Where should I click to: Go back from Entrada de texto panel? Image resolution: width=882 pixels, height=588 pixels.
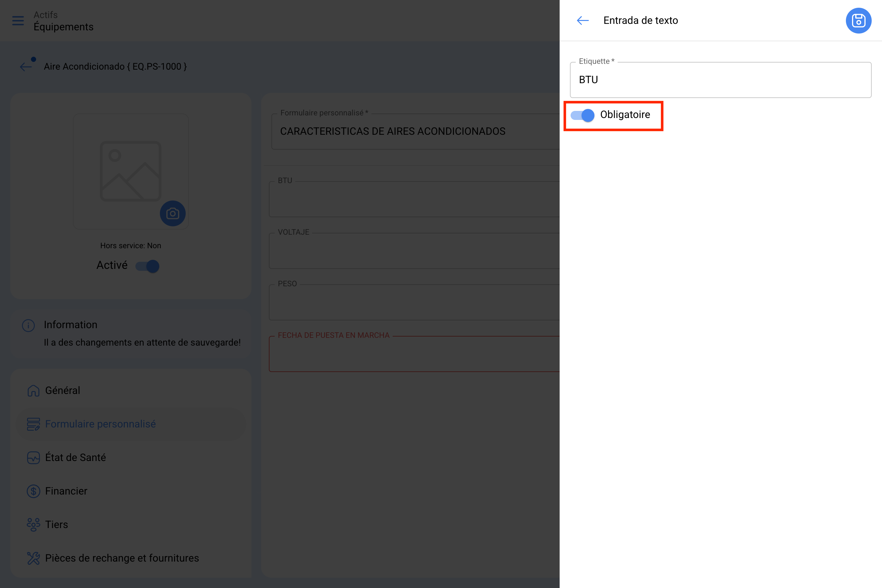[583, 21]
